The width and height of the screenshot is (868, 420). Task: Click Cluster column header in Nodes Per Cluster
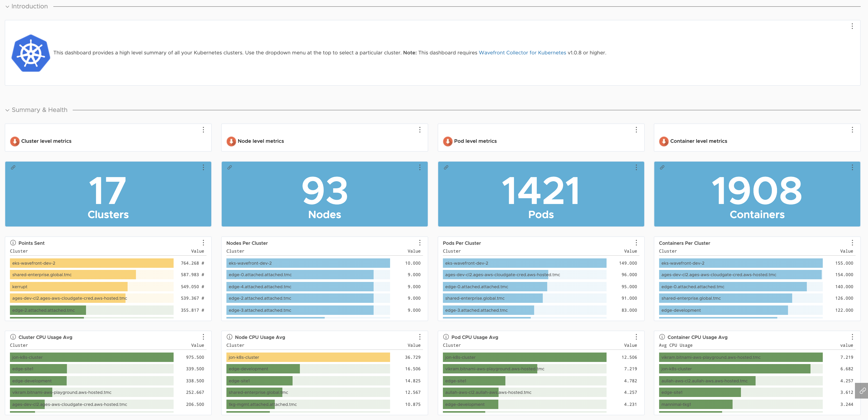[x=235, y=251]
